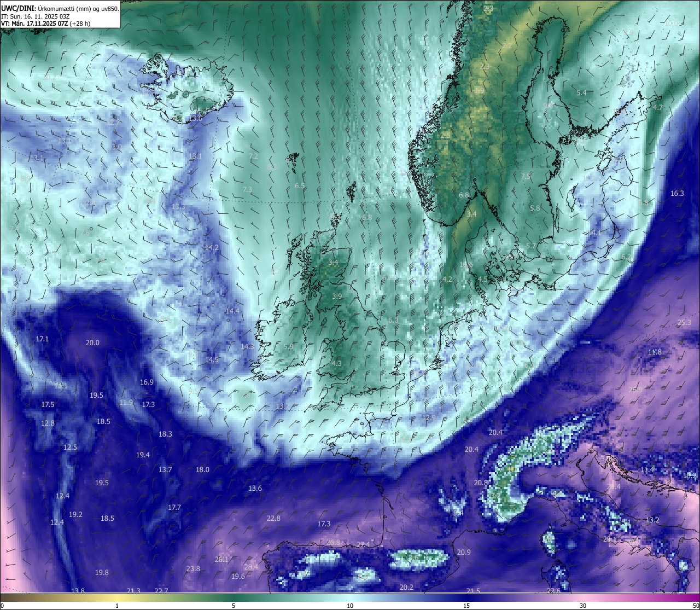Click the 3.9 value label
Viewport: 700px width, 610px height.
tap(337, 297)
